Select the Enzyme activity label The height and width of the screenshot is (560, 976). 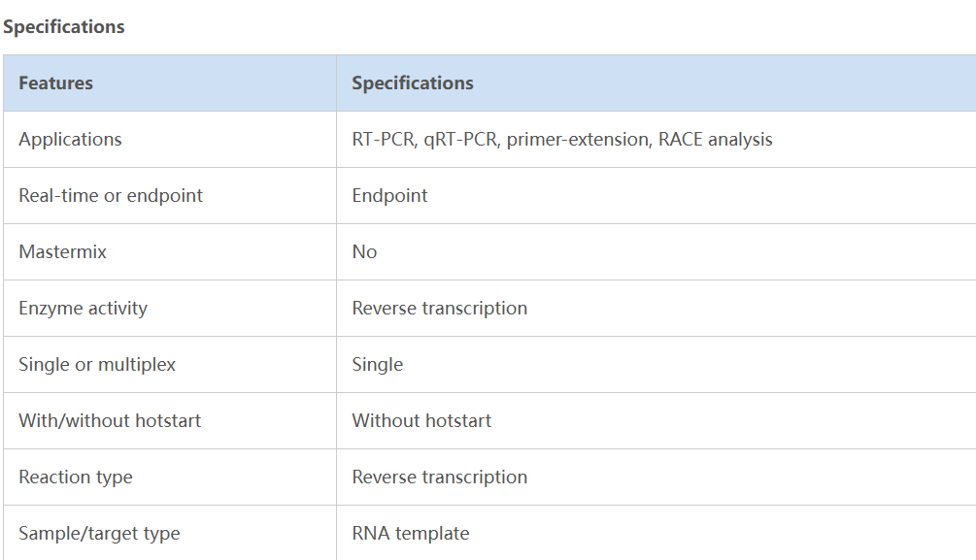click(83, 308)
